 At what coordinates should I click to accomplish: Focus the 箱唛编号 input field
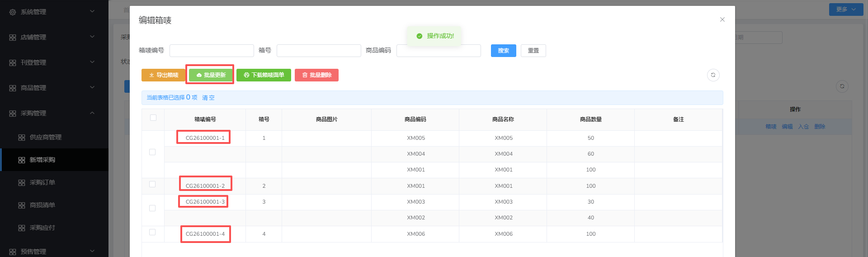tap(212, 51)
